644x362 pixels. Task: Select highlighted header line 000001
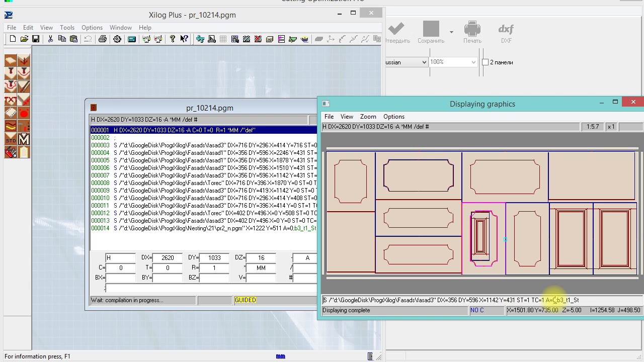204,130
